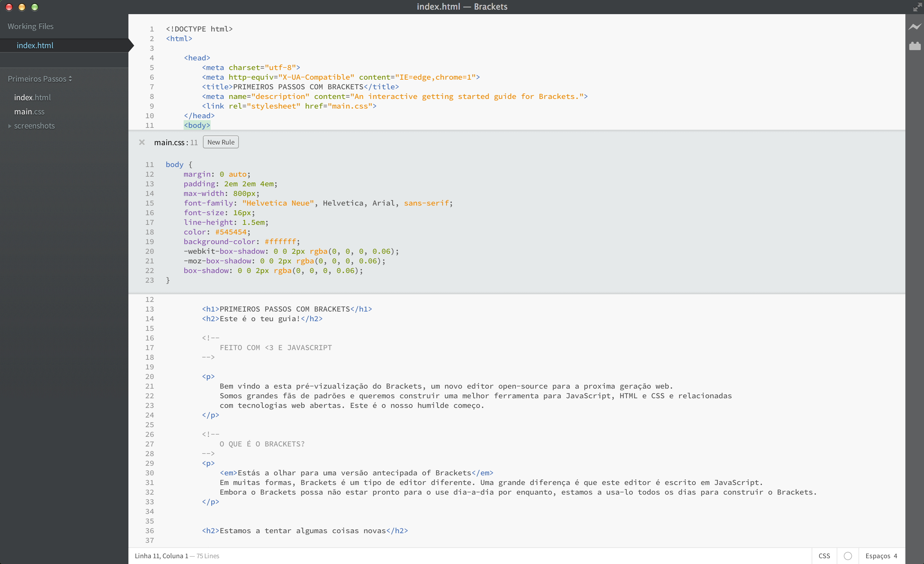This screenshot has width=924, height=564.
Task: Click the green macOS zoom window button
Action: click(34, 7)
